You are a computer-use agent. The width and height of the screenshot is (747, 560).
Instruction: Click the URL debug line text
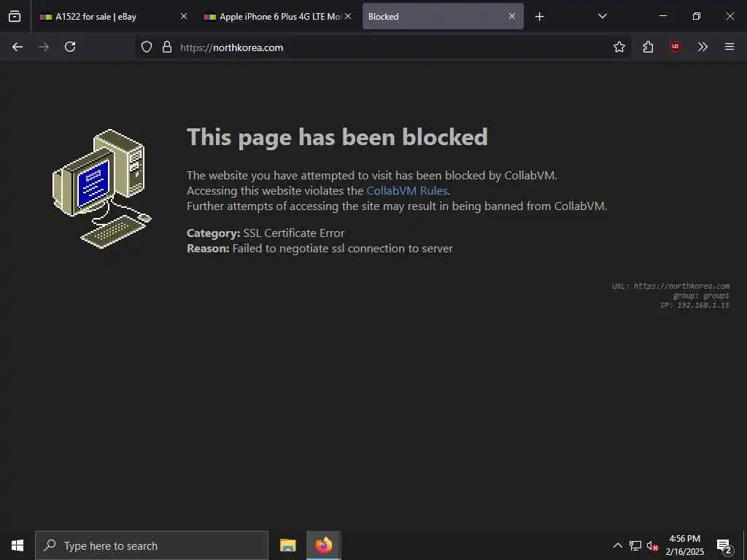tap(670, 286)
